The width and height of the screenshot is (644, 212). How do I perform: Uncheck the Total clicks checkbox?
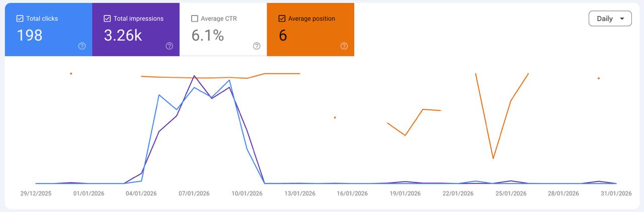(20, 19)
